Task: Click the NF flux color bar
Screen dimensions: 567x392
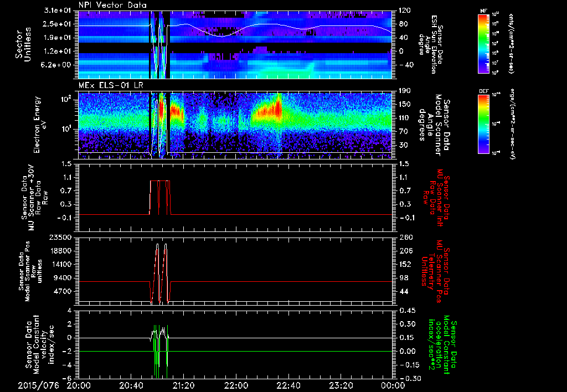Action: (483, 43)
